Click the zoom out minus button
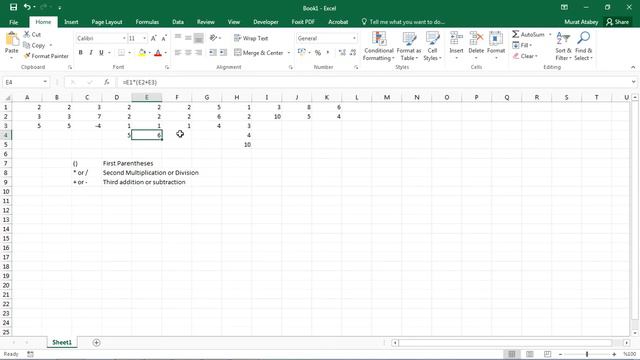 (560, 354)
